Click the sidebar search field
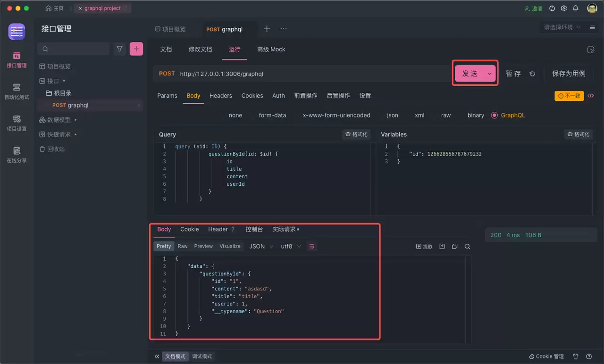The height and width of the screenshot is (364, 604). (x=74, y=49)
